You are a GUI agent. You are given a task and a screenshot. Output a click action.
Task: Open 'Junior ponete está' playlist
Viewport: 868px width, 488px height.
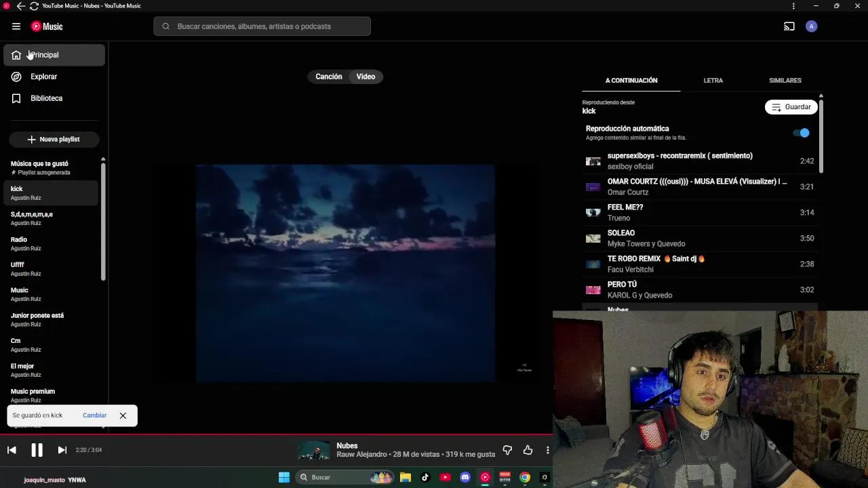pos(52,319)
